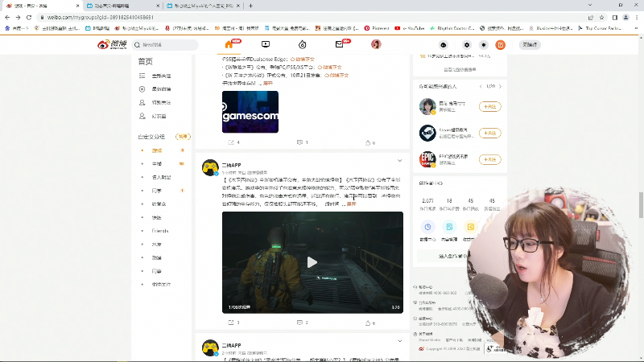Open the full hot search list link

(460, 70)
